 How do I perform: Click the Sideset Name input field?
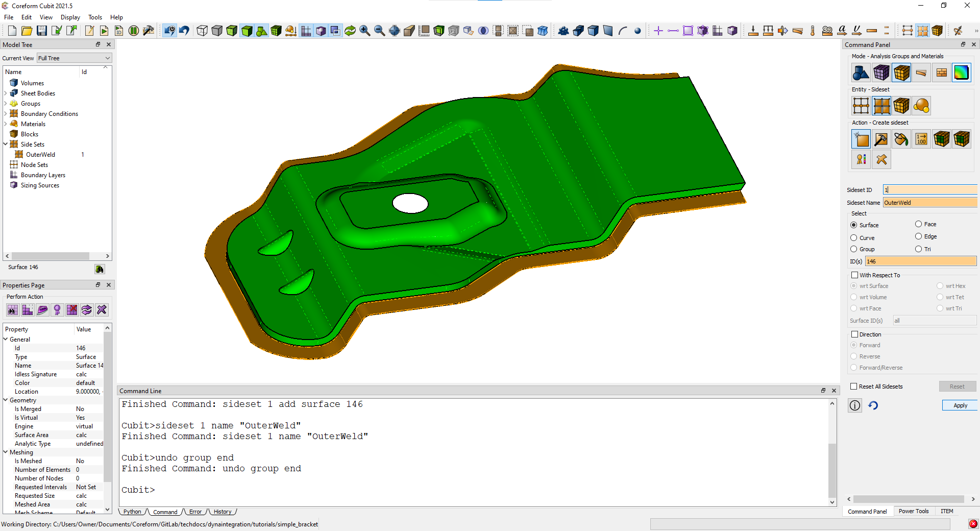pos(929,203)
